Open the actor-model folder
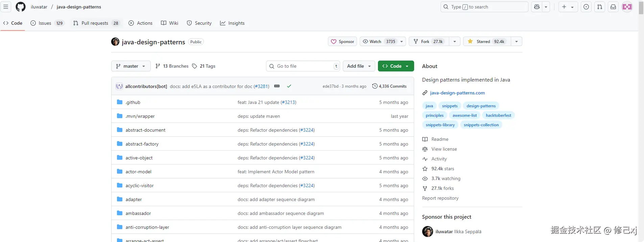 (139, 172)
